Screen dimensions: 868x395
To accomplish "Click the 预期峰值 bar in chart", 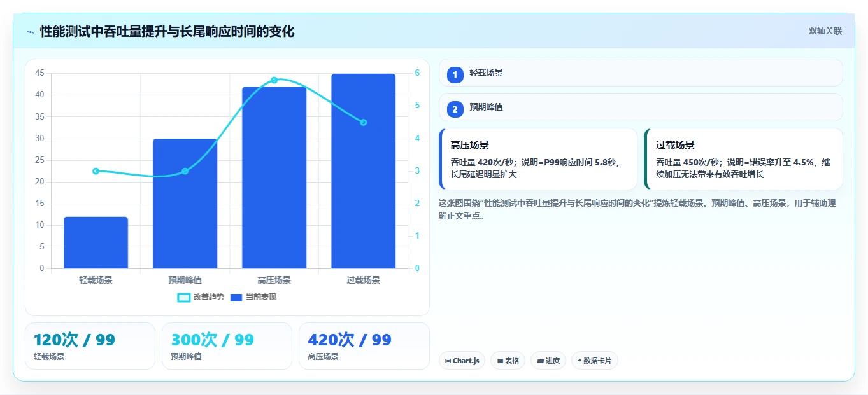I will [185, 204].
